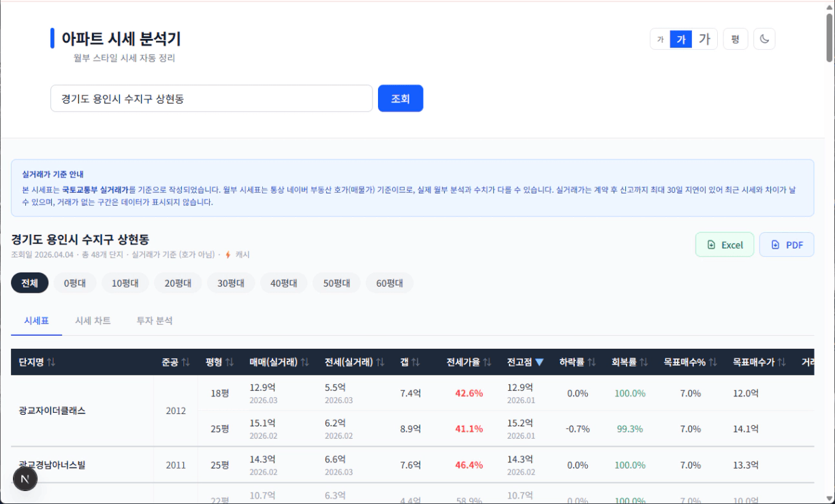Sort the 회복률 column

tap(644, 362)
